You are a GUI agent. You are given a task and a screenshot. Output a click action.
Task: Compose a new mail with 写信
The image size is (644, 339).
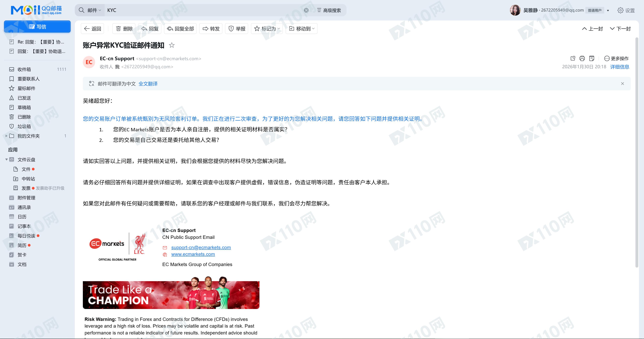[37, 27]
